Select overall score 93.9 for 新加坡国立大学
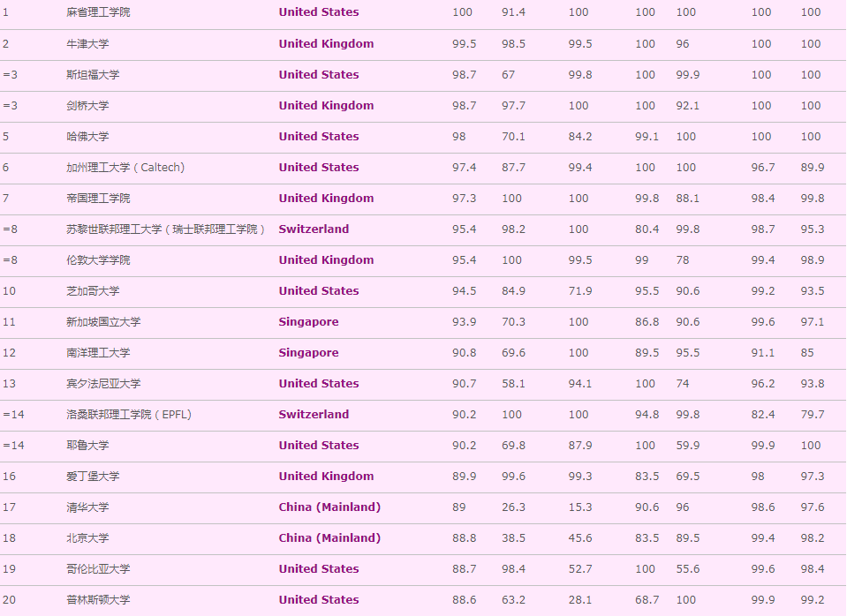 [x=464, y=322]
